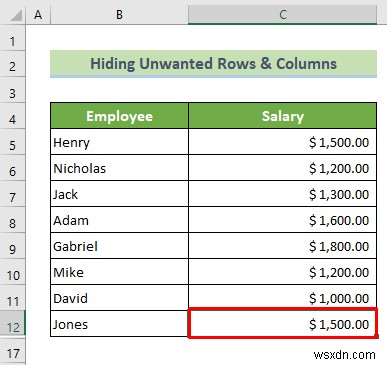
Task: Select row 7 header
Action: click(x=12, y=194)
